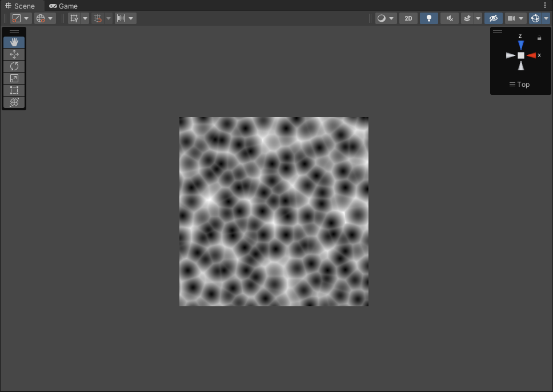The width and height of the screenshot is (553, 392).
Task: Toggle scene visibility crossed-eye icon
Action: (x=492, y=18)
